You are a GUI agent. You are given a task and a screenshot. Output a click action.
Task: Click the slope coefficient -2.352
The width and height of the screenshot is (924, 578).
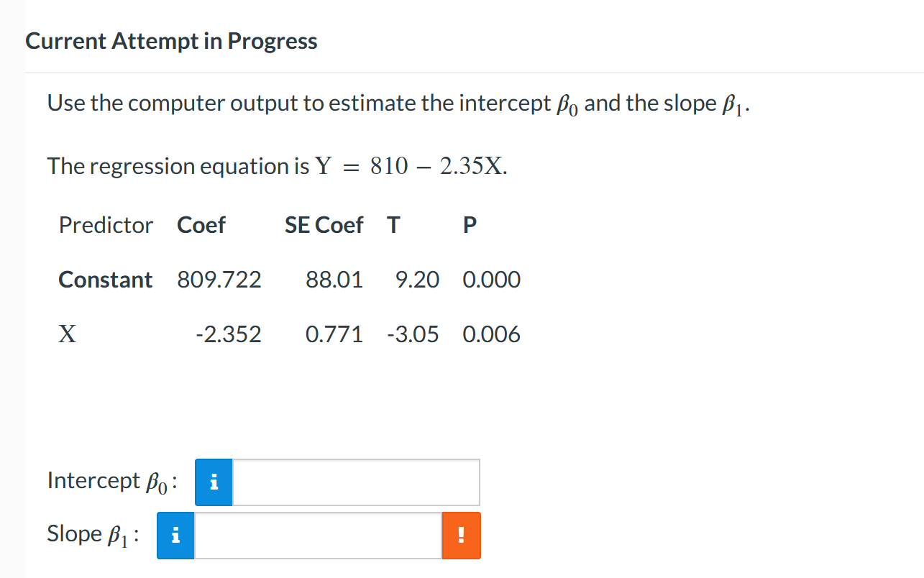click(229, 334)
